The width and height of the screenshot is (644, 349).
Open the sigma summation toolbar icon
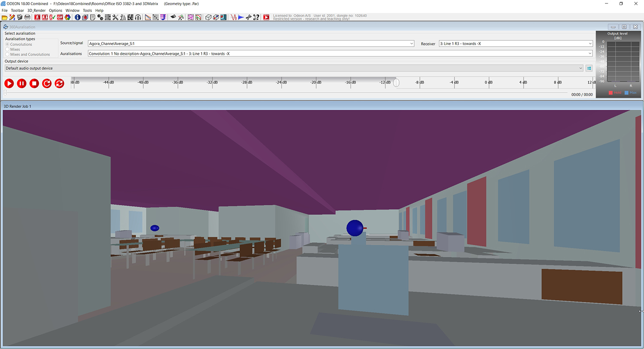[123, 17]
